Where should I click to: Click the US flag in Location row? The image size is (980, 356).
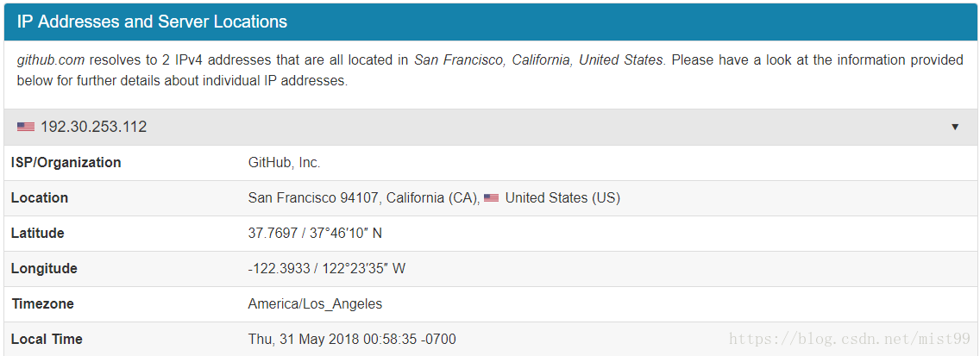(491, 198)
